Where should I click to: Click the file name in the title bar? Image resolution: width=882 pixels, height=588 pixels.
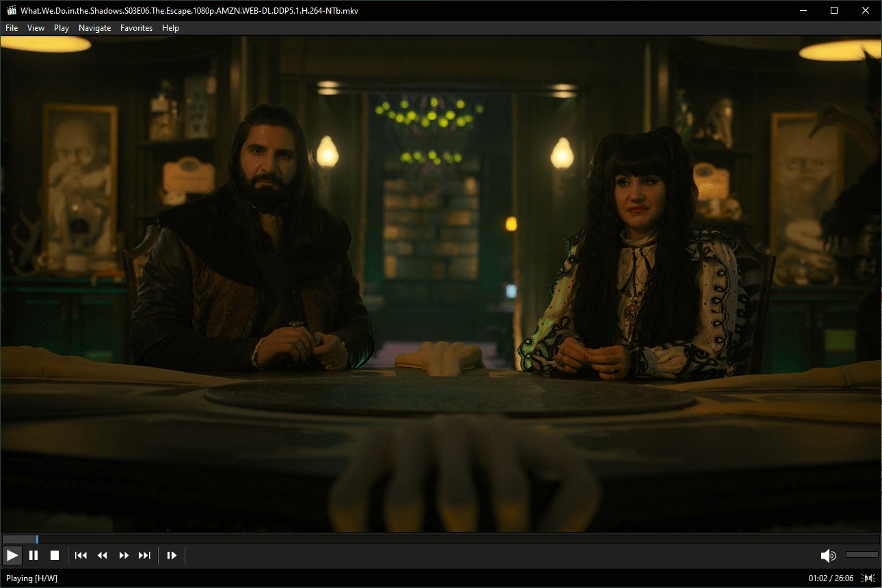pos(189,11)
